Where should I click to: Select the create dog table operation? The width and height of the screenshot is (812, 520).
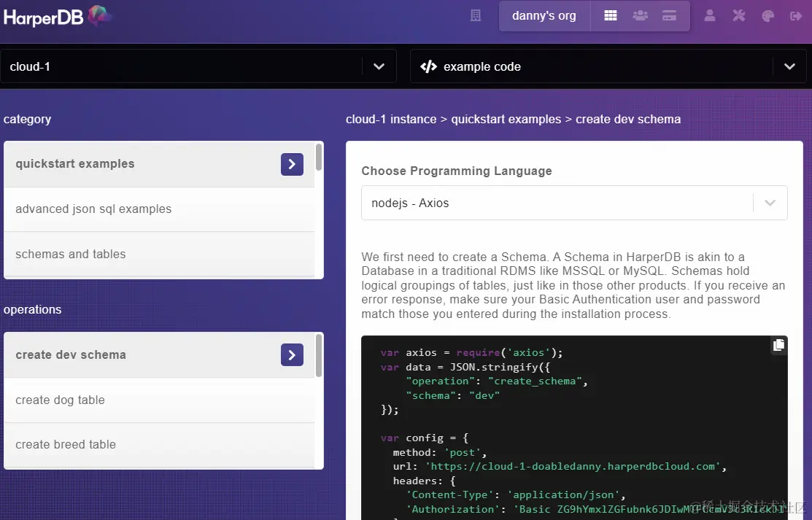coord(60,400)
